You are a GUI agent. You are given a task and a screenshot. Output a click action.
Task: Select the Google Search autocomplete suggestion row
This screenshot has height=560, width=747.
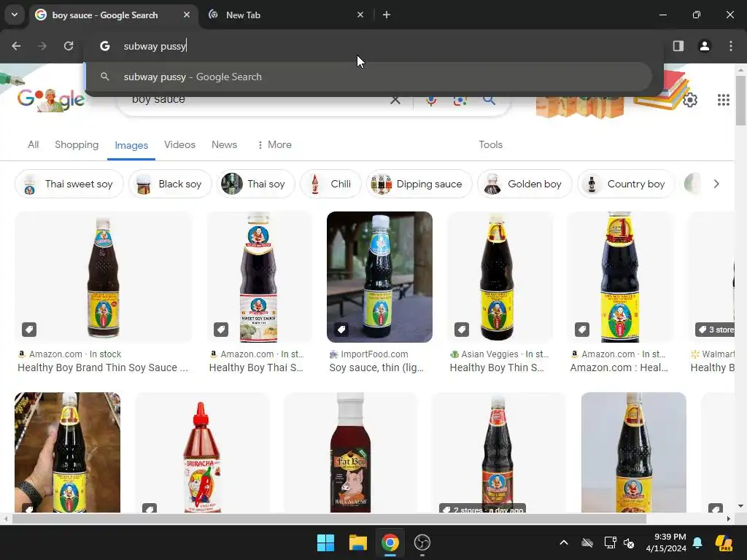368,77
